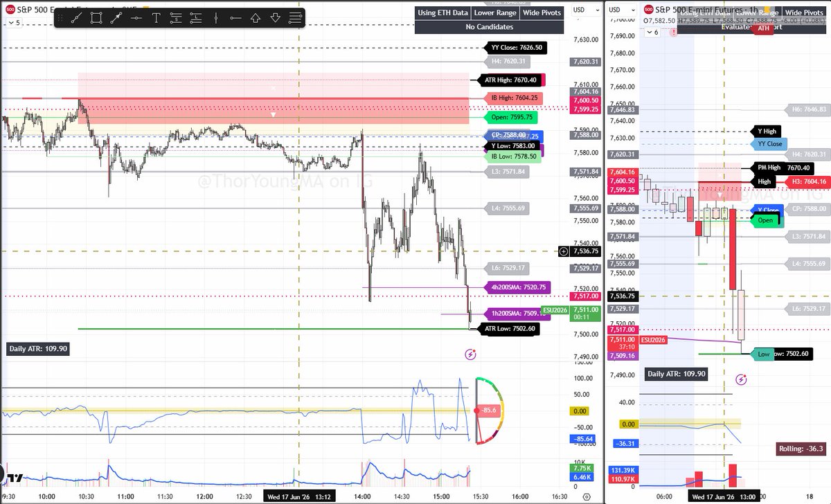Click the YY Close: 7626.50 label
Screen dimensions: 831x504
point(515,48)
